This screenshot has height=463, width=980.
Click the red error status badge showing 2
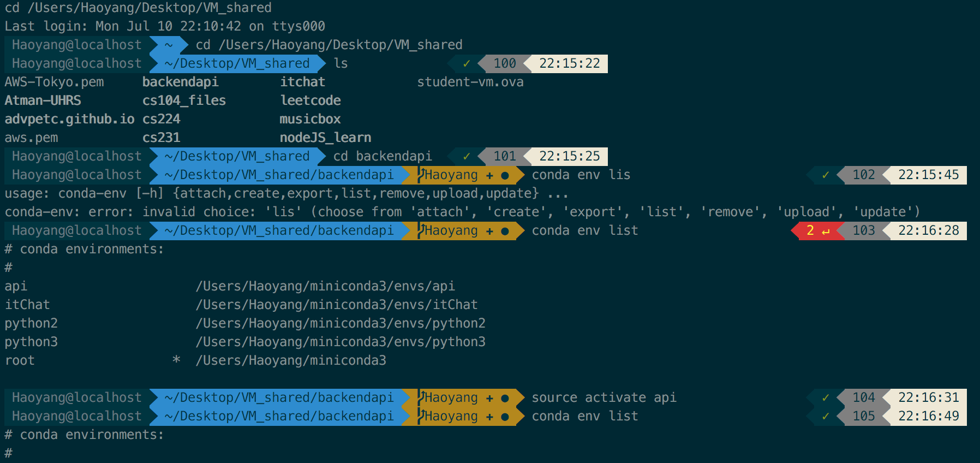pyautogui.click(x=817, y=231)
